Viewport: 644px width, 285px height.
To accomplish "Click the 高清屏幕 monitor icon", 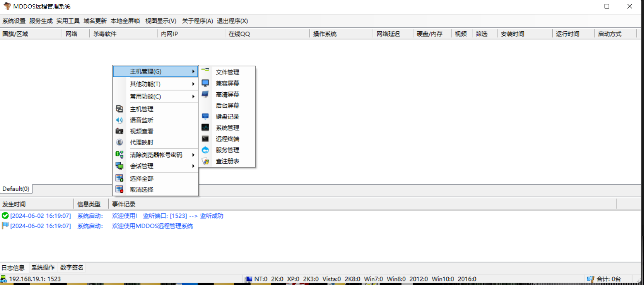I will click(x=205, y=94).
